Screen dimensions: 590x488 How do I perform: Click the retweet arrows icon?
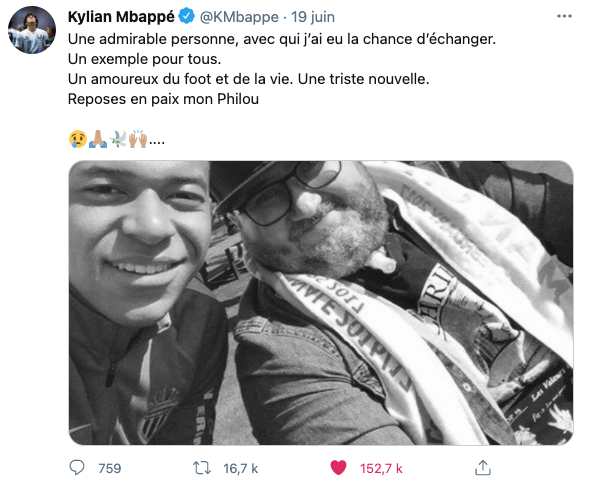(x=202, y=468)
